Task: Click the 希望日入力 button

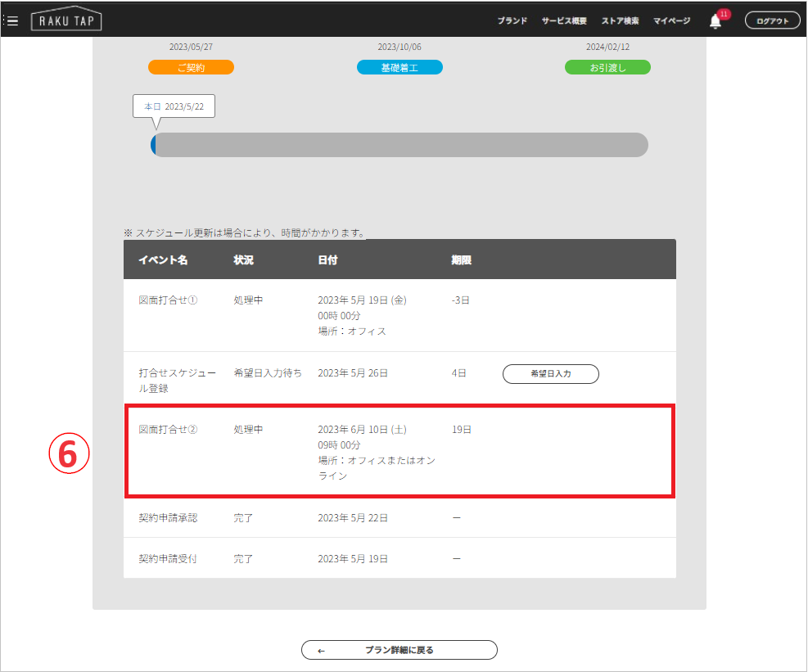Action: pyautogui.click(x=550, y=373)
